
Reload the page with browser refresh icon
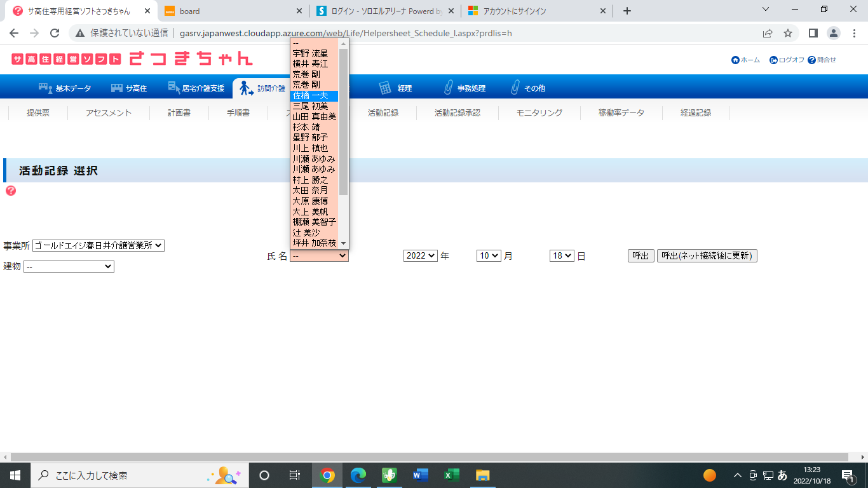click(x=55, y=33)
